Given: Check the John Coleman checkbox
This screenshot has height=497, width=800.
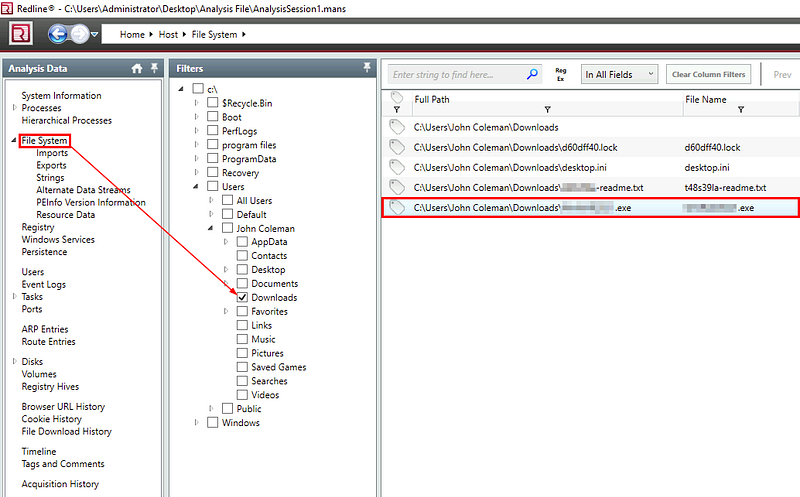Looking at the screenshot, I should tap(228, 228).
